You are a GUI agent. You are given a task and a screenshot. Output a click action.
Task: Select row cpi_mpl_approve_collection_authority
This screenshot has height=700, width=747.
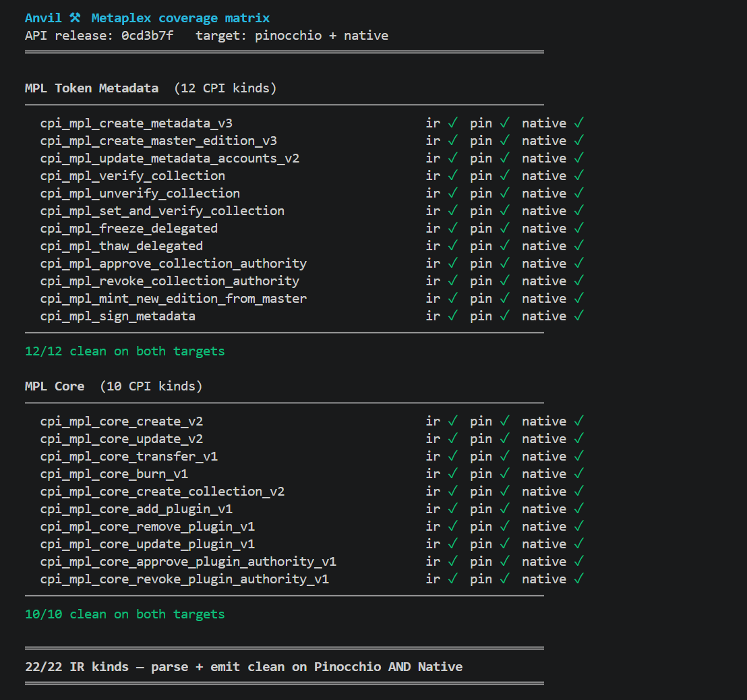[312, 264]
